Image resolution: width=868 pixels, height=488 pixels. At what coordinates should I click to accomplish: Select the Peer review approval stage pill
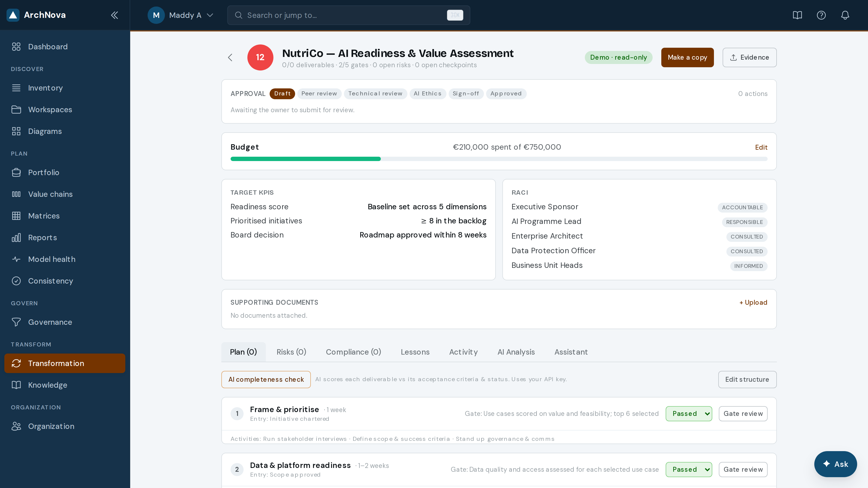(319, 94)
